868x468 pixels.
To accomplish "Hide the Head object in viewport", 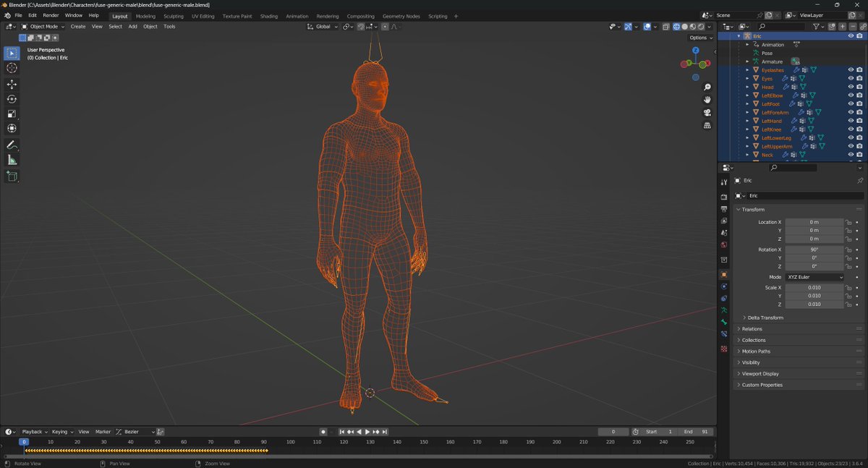I will (851, 87).
